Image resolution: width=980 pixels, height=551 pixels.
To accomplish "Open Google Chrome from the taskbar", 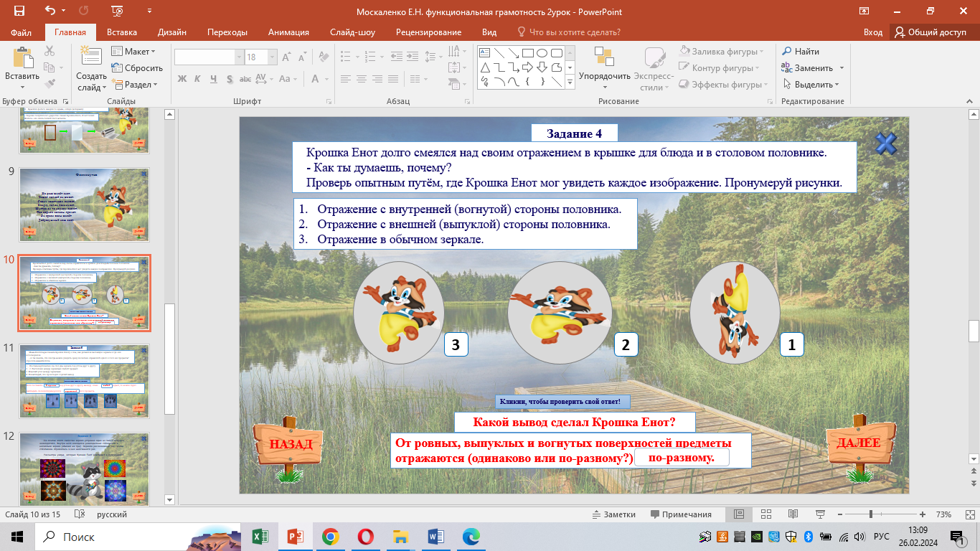I will [330, 536].
